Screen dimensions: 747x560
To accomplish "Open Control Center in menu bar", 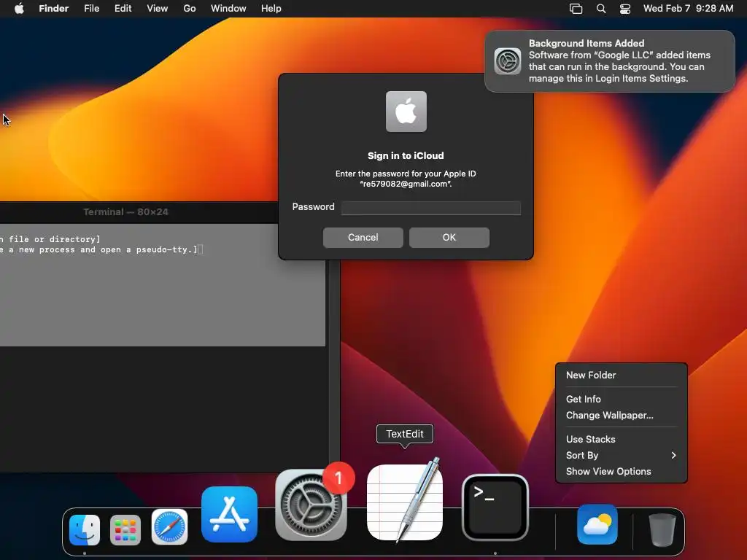I will pyautogui.click(x=625, y=9).
